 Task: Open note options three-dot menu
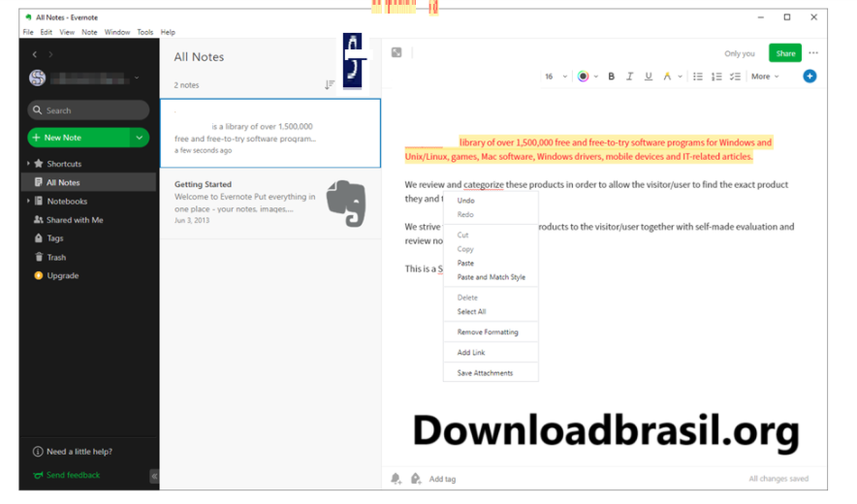813,53
